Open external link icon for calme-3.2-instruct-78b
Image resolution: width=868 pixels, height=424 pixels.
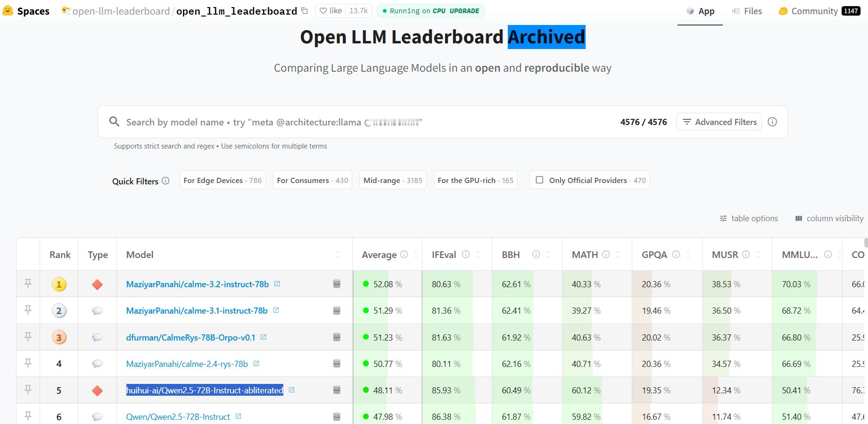(277, 283)
